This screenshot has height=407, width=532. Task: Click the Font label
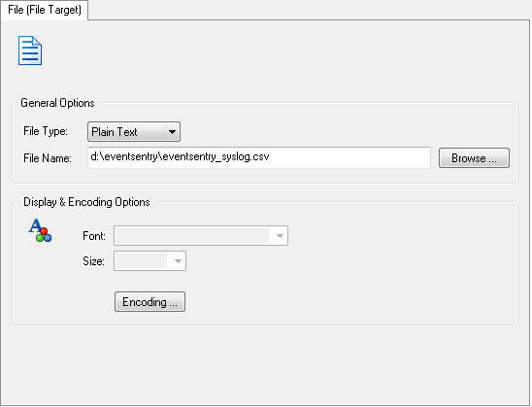click(x=94, y=236)
